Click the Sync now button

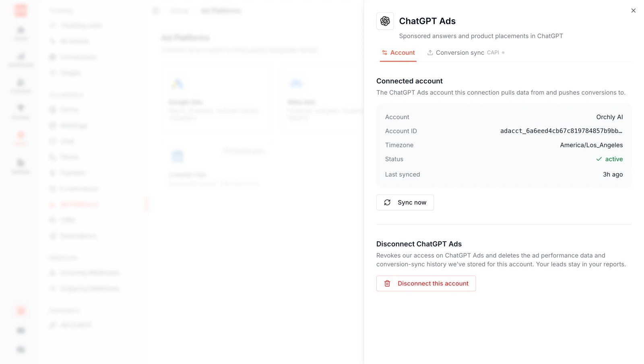coord(405,203)
